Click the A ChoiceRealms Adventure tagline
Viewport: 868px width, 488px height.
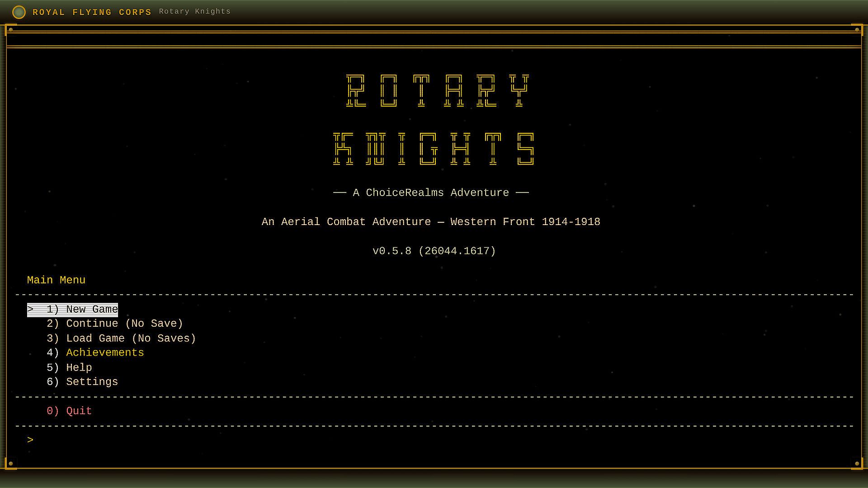(431, 193)
